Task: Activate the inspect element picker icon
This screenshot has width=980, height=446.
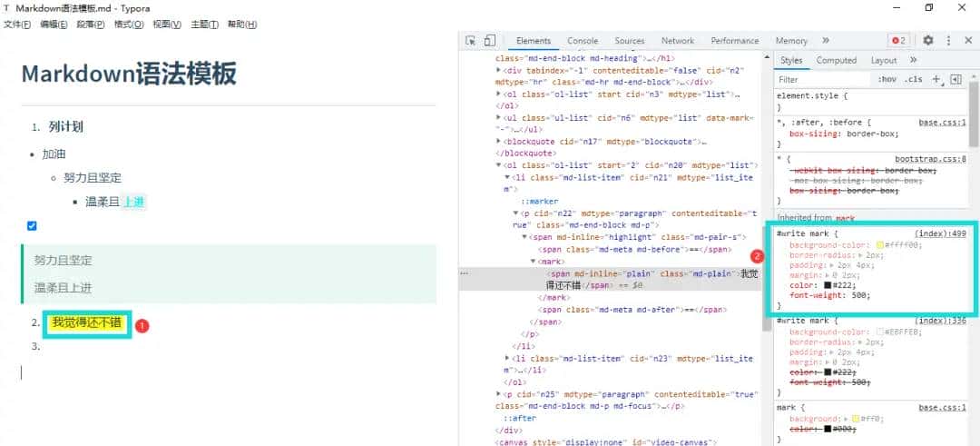Action: click(x=471, y=41)
